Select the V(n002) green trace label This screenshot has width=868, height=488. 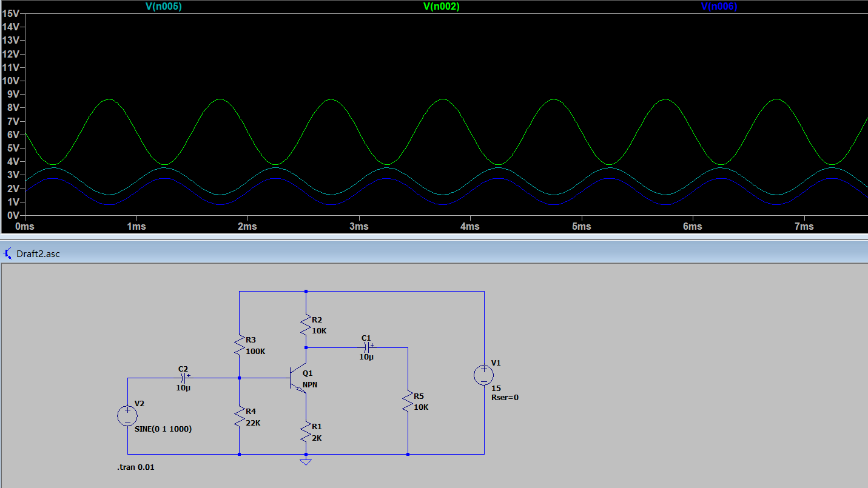tap(441, 7)
